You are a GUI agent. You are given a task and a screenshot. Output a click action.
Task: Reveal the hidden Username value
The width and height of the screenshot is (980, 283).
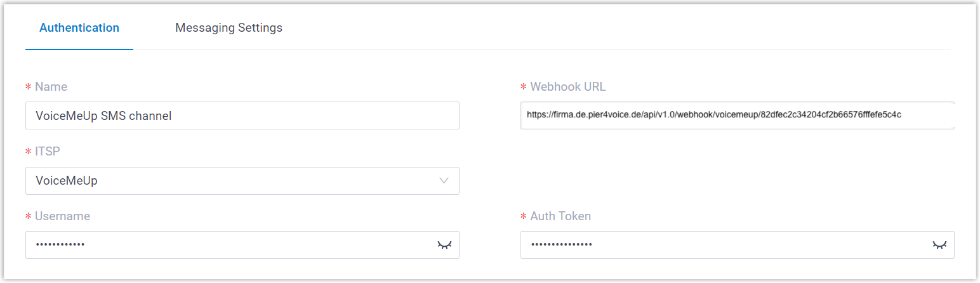coord(445,245)
